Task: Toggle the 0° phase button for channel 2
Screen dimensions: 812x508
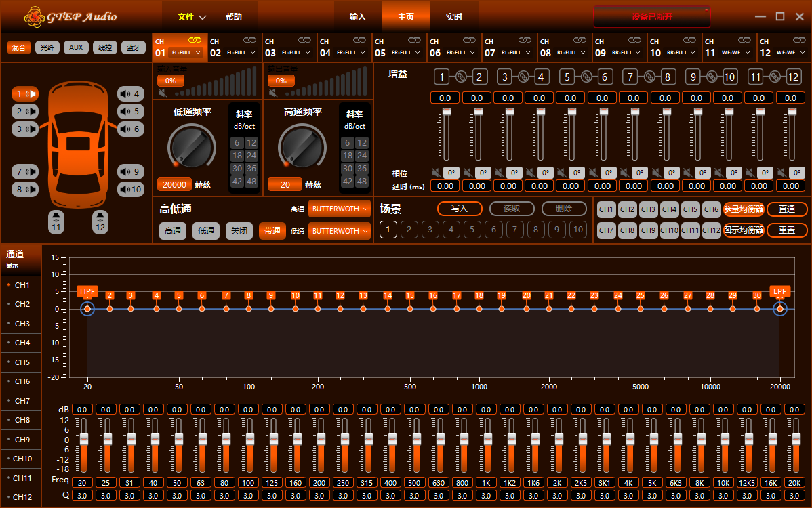Action: [483, 173]
